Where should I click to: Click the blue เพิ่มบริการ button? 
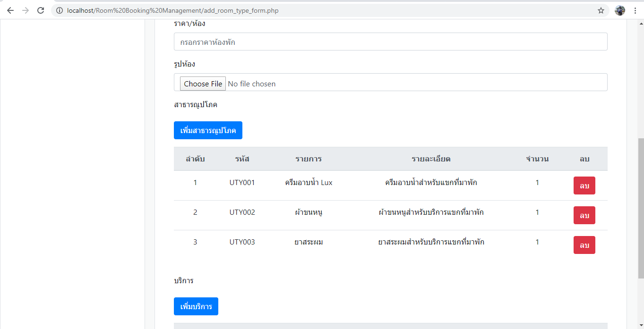[x=196, y=306]
